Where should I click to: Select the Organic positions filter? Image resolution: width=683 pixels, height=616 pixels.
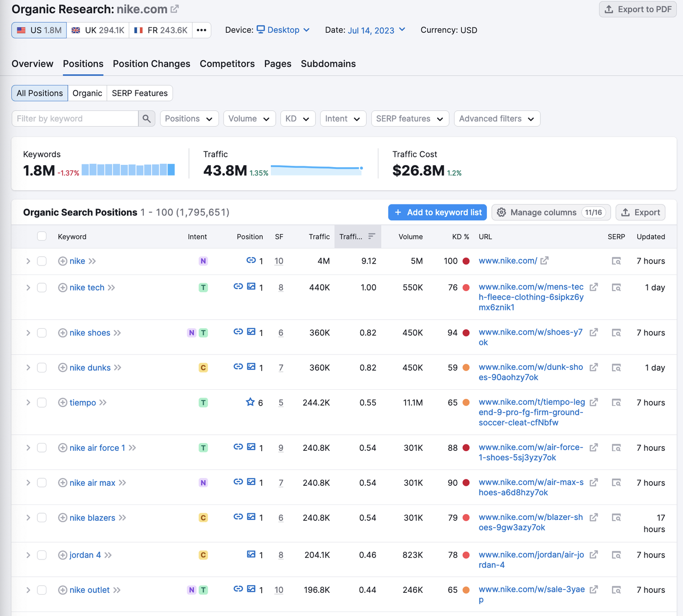87,93
